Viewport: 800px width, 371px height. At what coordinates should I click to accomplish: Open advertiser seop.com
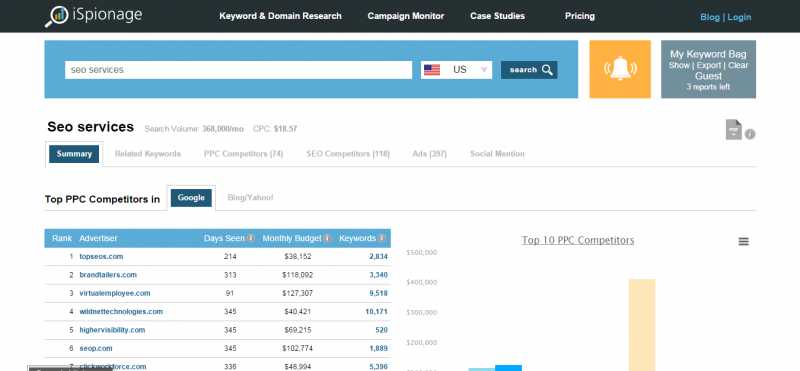click(96, 349)
